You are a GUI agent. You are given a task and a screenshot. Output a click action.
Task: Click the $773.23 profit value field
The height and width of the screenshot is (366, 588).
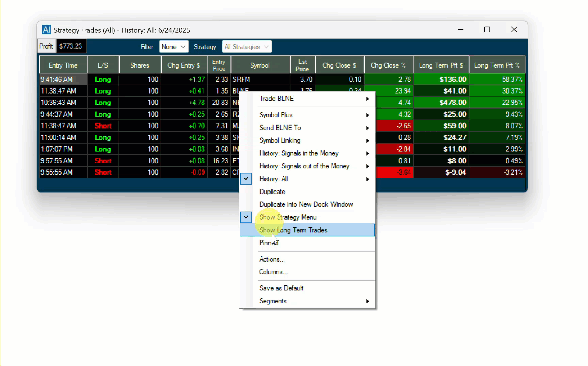tap(71, 46)
